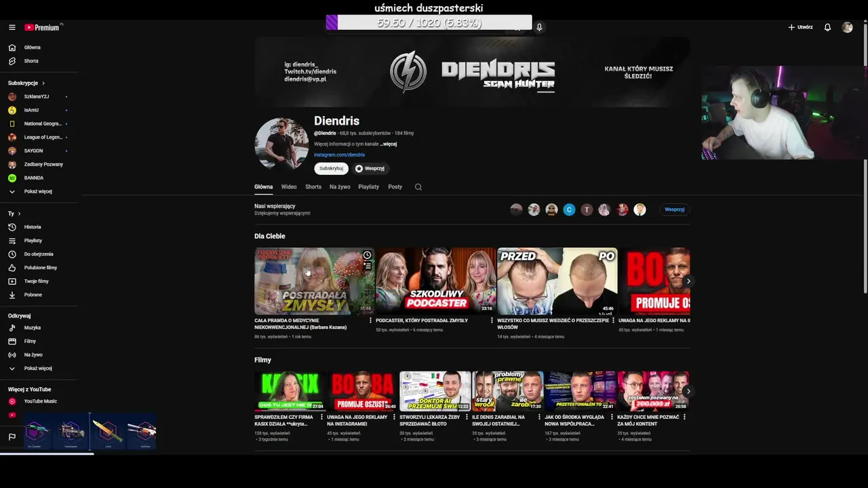
Task: Expand Pokaż więcej under subscriptions
Action: click(39, 191)
